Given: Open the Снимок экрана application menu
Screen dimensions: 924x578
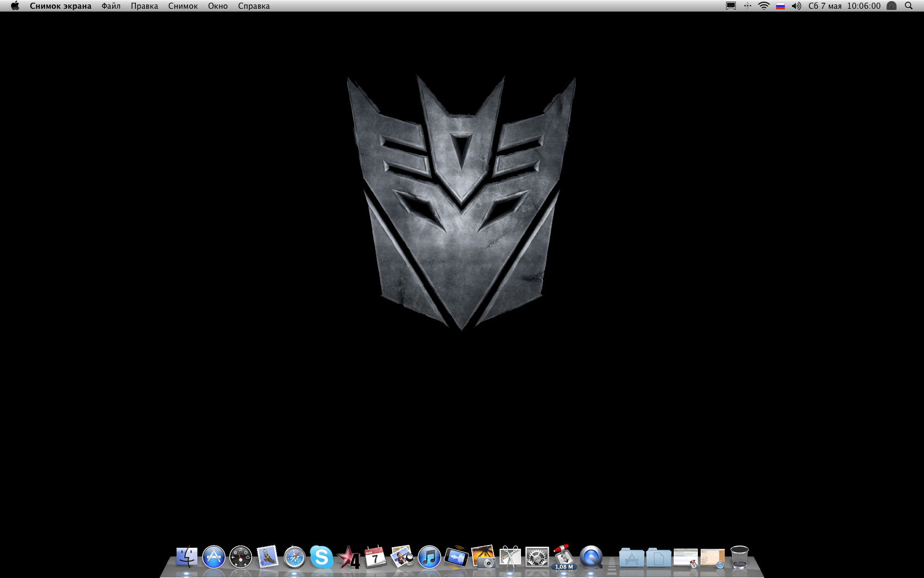Looking at the screenshot, I should click(61, 6).
